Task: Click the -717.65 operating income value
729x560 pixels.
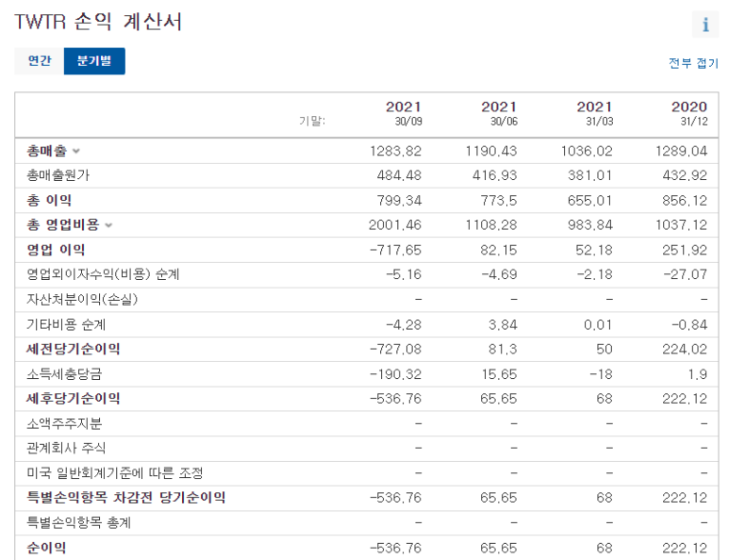Action: point(396,251)
